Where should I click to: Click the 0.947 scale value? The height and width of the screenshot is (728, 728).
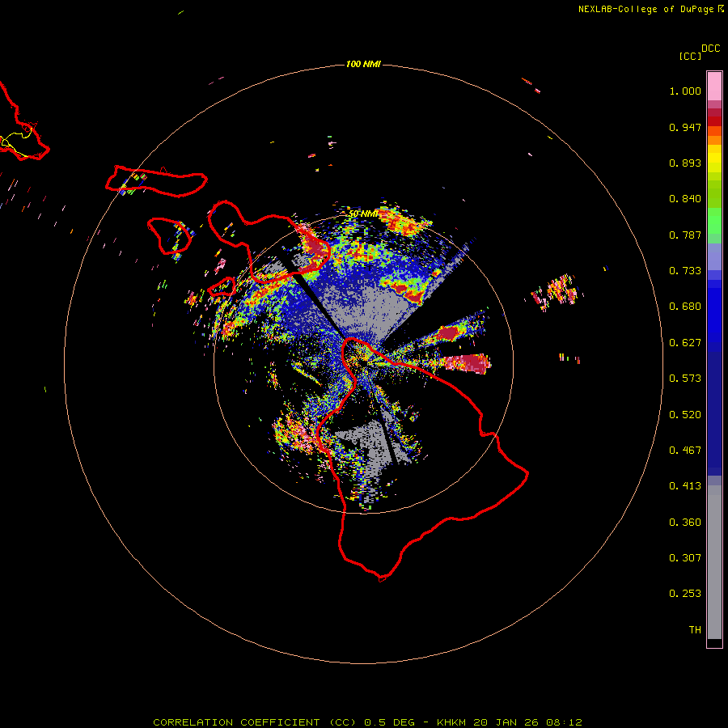pyautogui.click(x=685, y=127)
